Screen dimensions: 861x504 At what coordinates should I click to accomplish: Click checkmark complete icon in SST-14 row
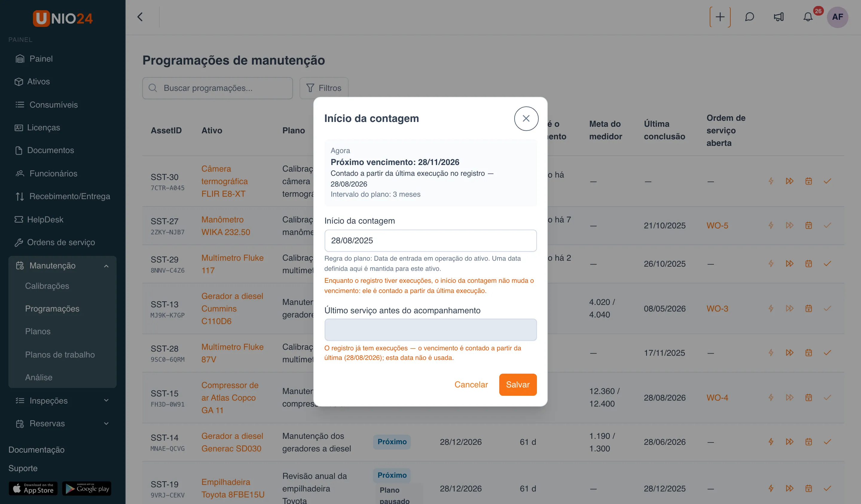point(827,442)
